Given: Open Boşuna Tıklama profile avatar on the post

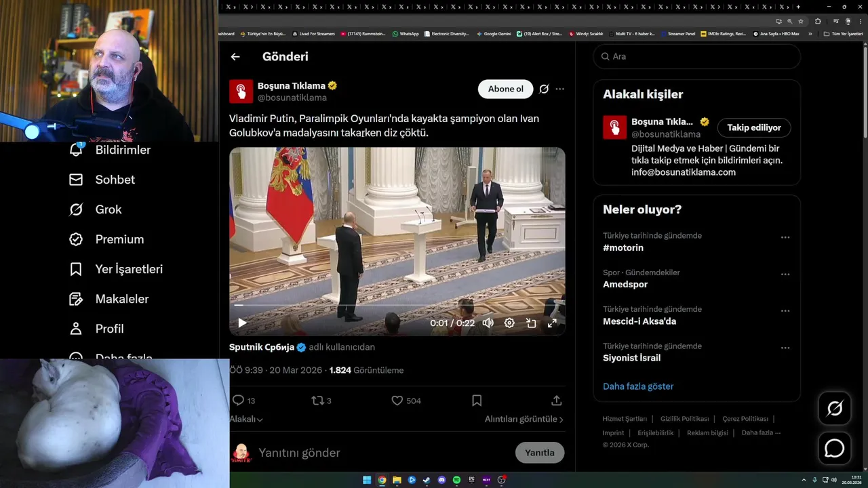Looking at the screenshot, I should (241, 91).
